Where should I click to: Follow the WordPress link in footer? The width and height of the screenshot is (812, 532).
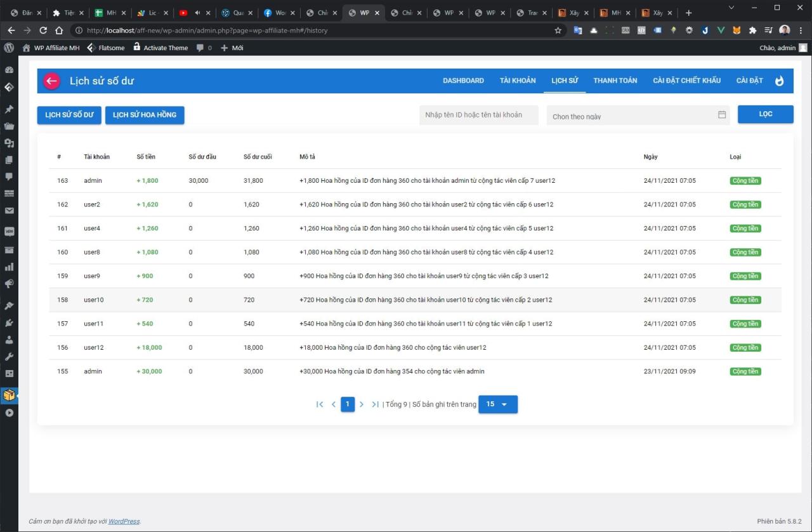click(x=124, y=521)
